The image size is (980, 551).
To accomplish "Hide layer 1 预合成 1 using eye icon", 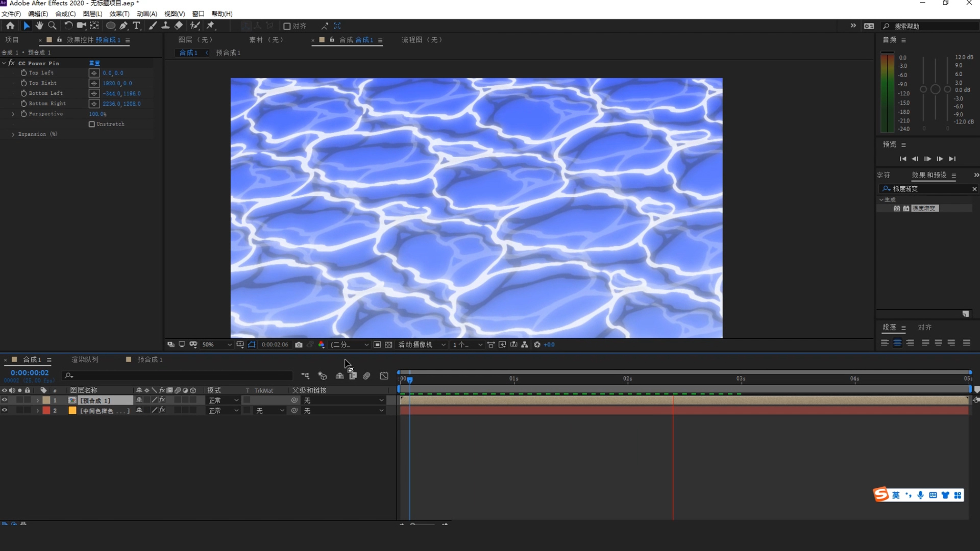I will pos(5,400).
